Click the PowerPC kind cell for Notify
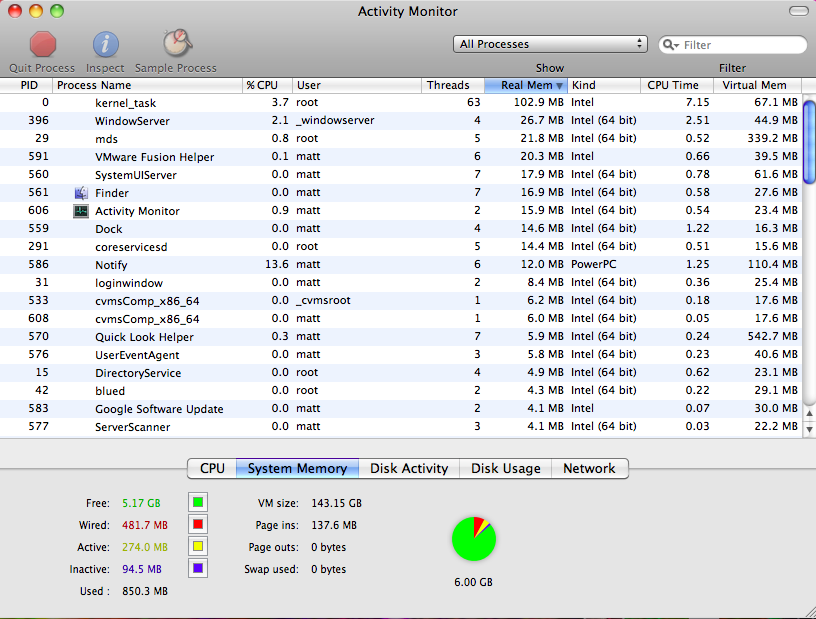 coord(593,264)
